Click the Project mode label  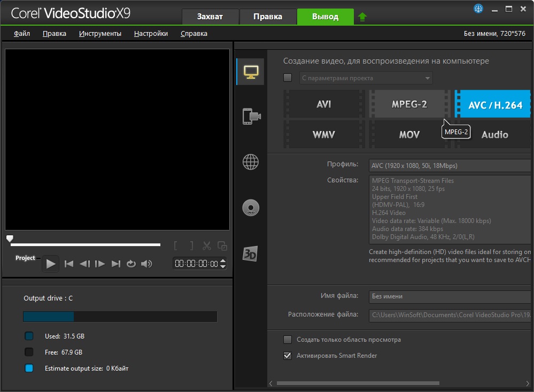[x=25, y=258]
